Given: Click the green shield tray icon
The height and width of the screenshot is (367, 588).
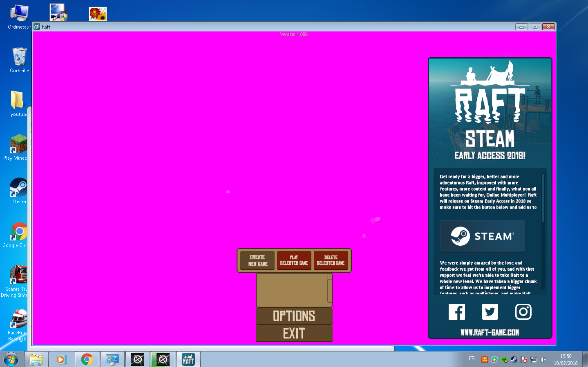Looking at the screenshot, I should (x=494, y=360).
